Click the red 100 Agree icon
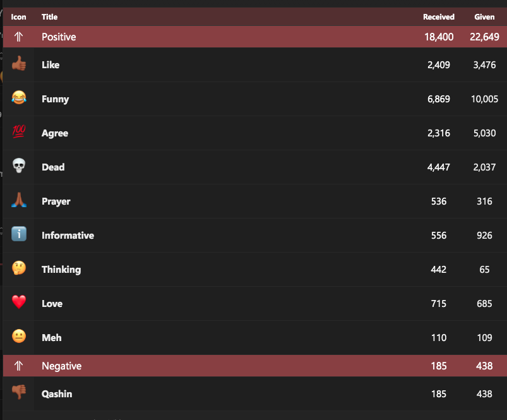The image size is (507, 420). [19, 131]
